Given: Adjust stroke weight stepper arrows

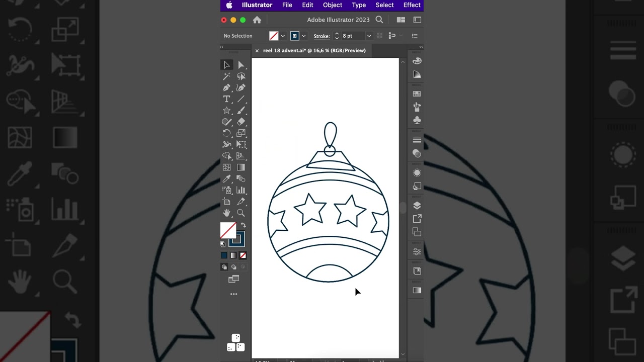Looking at the screenshot, I should point(337,36).
